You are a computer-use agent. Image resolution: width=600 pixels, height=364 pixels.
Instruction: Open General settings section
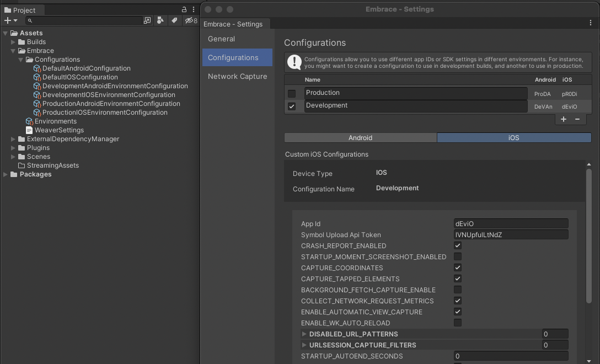tap(237, 39)
